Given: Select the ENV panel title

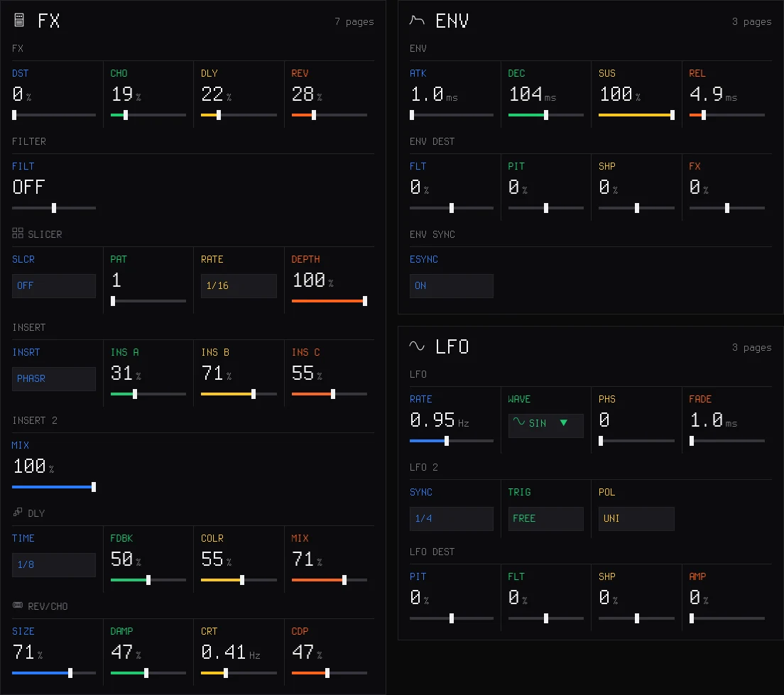Looking at the screenshot, I should tap(452, 21).
